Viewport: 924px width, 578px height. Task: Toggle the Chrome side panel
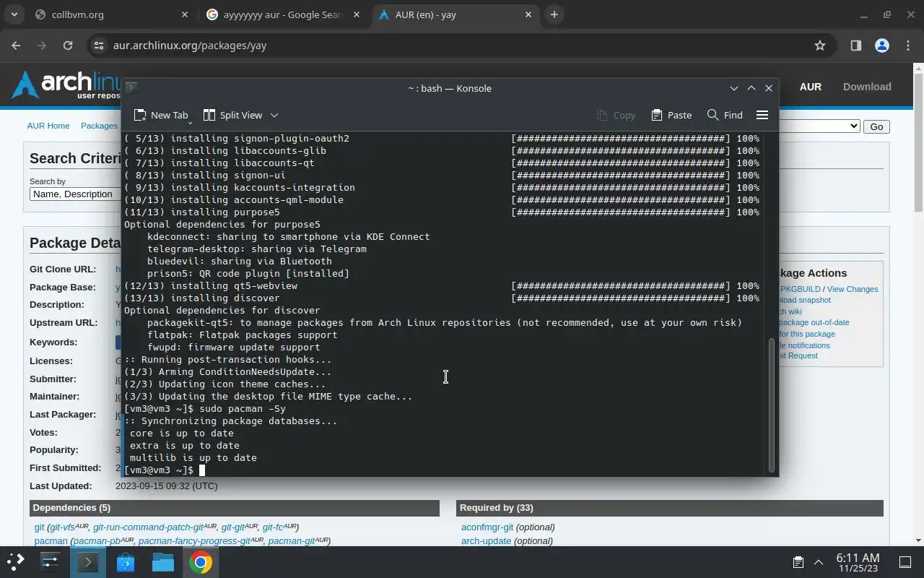click(x=855, y=46)
